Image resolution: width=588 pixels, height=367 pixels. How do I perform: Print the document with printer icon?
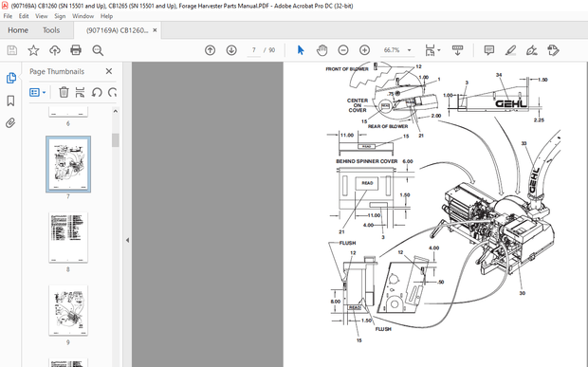76,50
